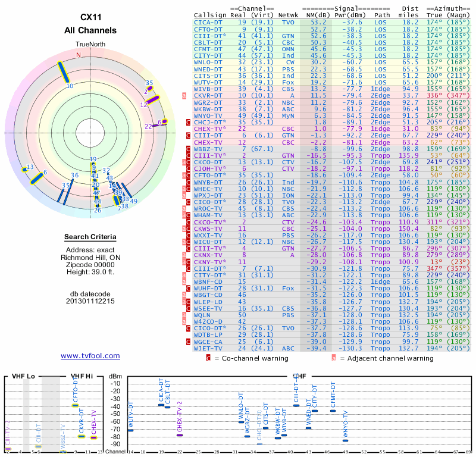Click the purple channel 12 marker on radar plot

(x=153, y=99)
